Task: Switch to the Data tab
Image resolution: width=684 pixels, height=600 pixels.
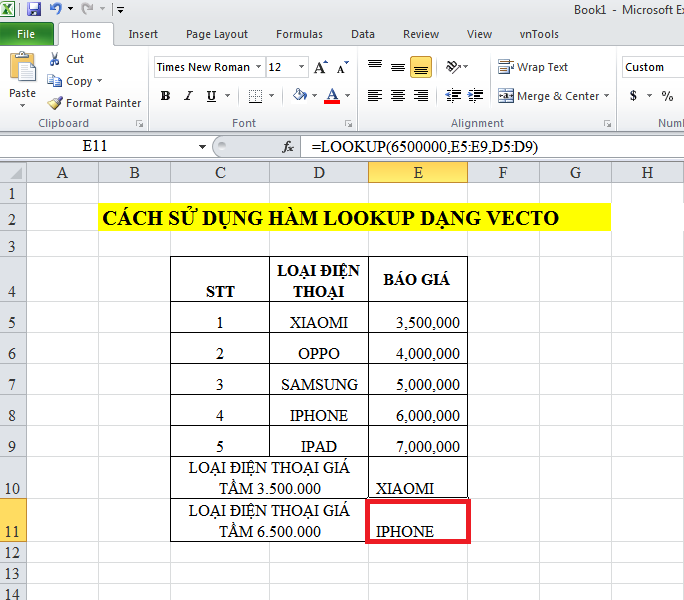Action: coord(363,34)
